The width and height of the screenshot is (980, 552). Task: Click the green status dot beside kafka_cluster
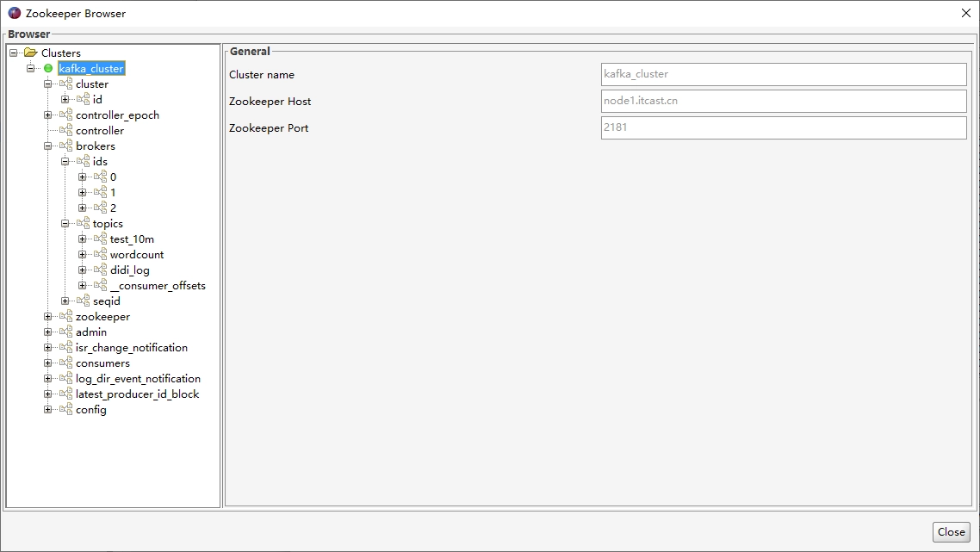[48, 68]
